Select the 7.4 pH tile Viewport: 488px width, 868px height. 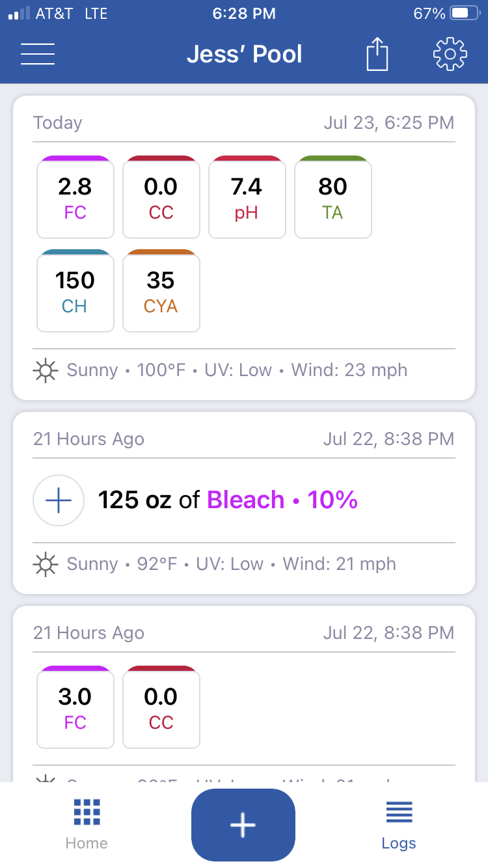point(247,197)
